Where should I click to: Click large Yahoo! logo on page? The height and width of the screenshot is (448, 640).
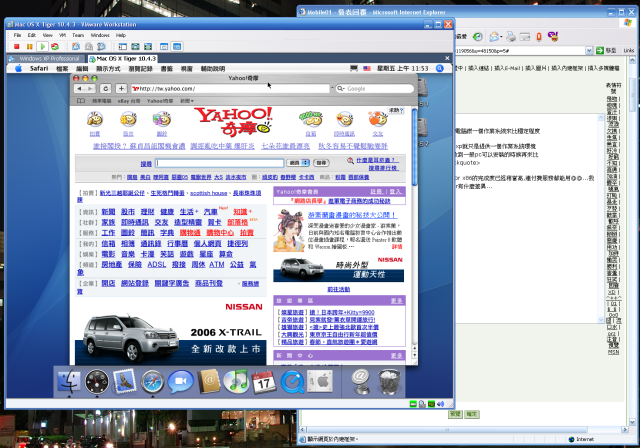coord(233,121)
